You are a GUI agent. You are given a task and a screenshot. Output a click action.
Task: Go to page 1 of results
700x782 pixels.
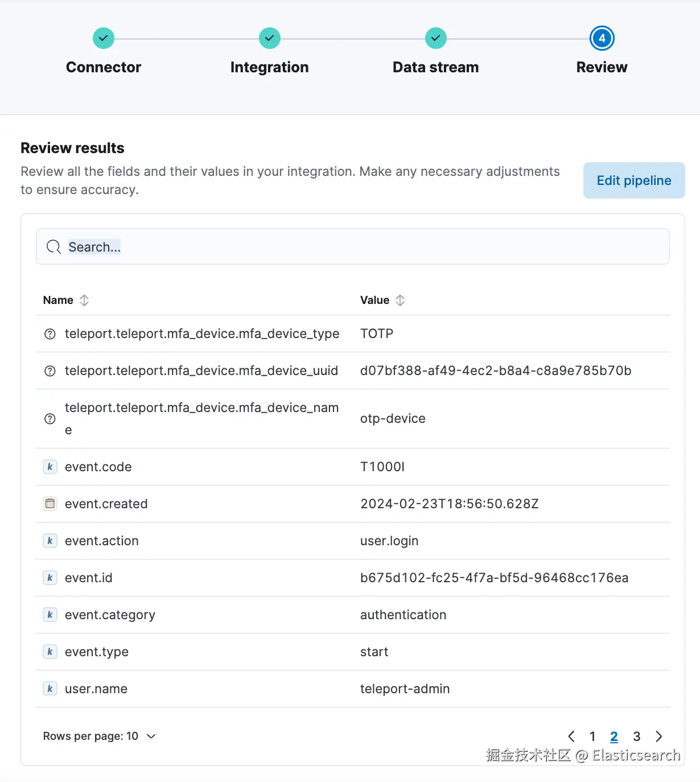(592, 736)
